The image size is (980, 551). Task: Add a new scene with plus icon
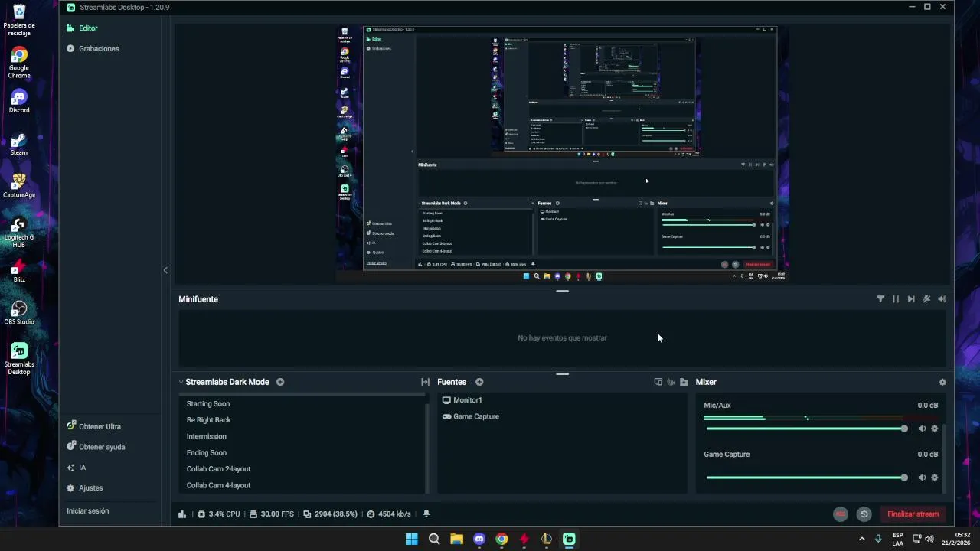280,382
